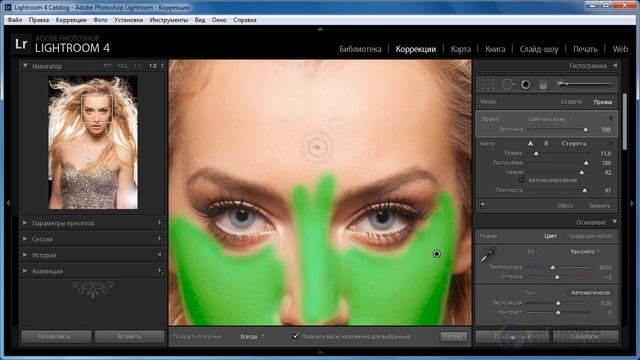Screen dimensions: 640x360
Task: Toggle brush panel switch at bottom-left
Action: tap(482, 205)
